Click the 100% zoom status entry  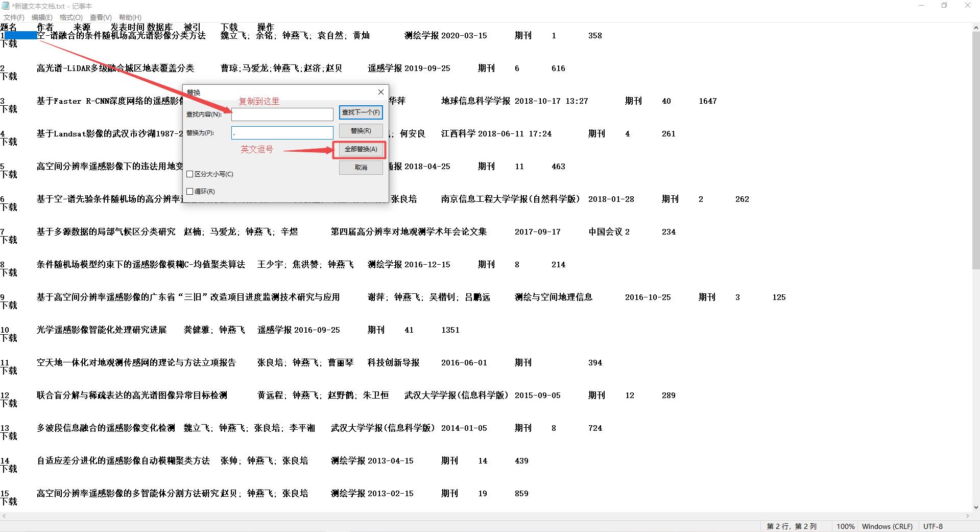[x=845, y=526]
